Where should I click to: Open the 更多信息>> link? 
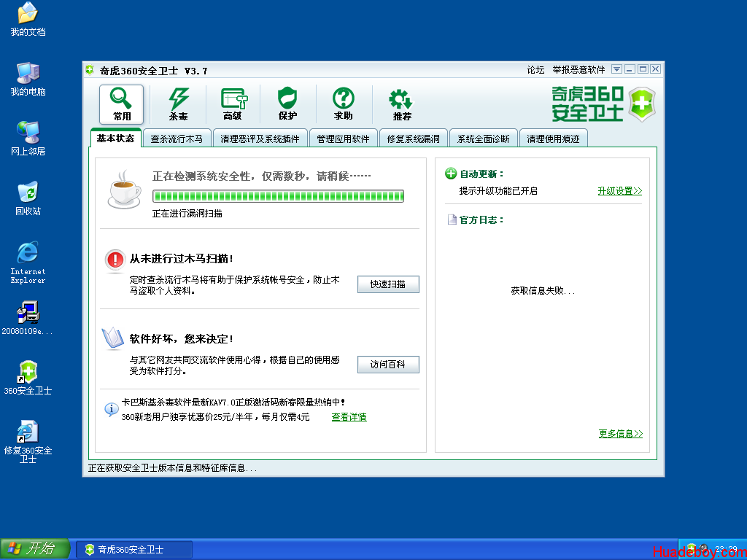(x=621, y=434)
